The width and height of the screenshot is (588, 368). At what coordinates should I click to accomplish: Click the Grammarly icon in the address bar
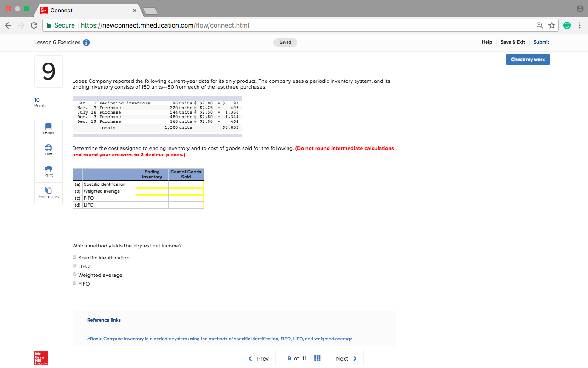(567, 25)
